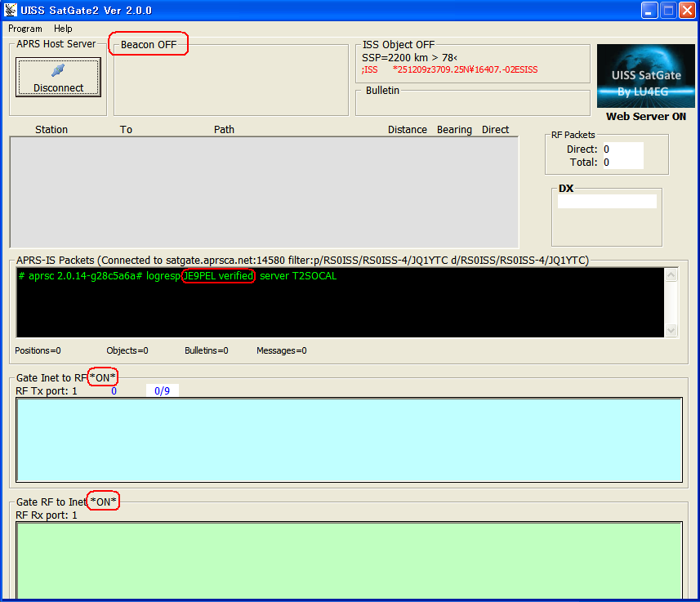Click the Bulletin group label
Screen dimensions: 700x602
[382, 90]
